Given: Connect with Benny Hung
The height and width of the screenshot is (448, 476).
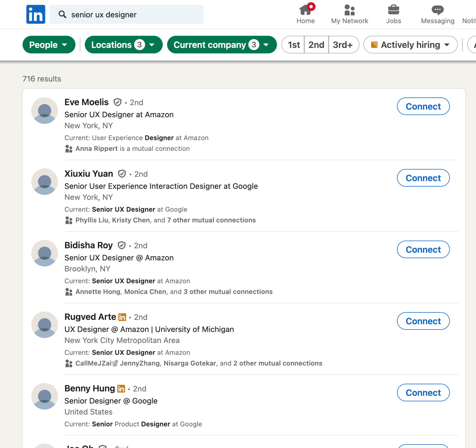Looking at the screenshot, I should 423,393.
